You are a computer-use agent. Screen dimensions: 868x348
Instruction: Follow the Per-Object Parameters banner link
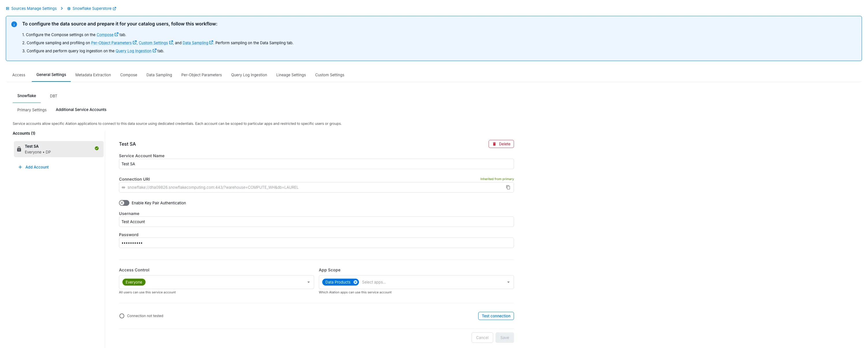(x=111, y=43)
